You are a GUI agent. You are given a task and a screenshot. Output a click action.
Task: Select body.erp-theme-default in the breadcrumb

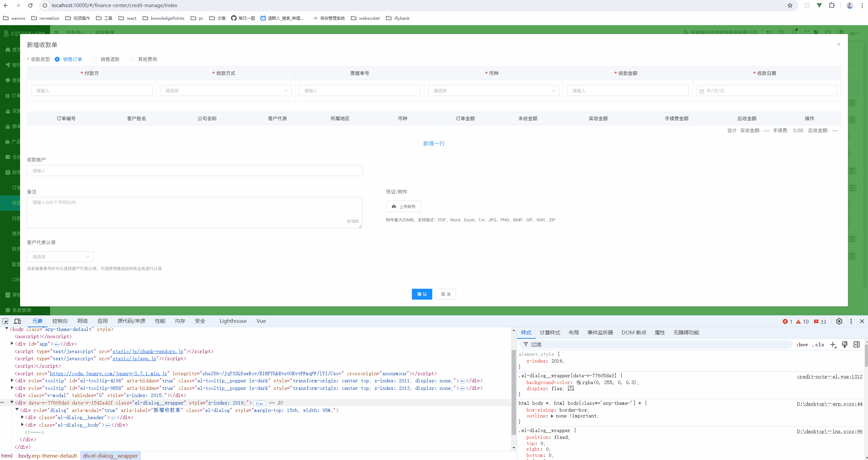pos(48,456)
